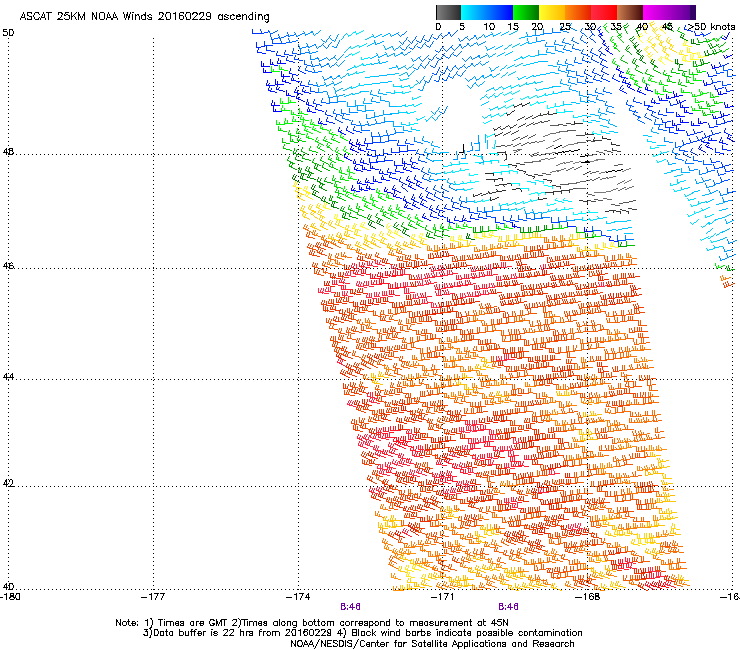Screen dimensions: 740x650
Task: Choose the orange 25-30 knots legend band
Action: tap(578, 12)
